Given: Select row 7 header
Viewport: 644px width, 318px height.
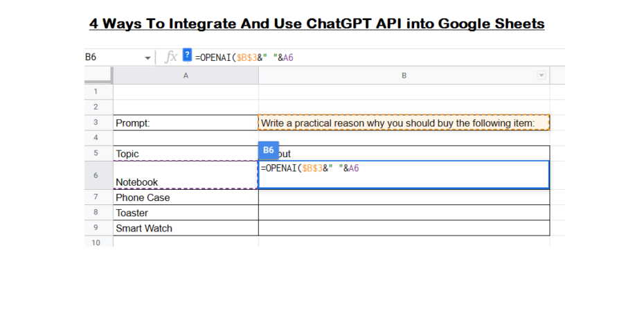Looking at the screenshot, I should (98, 197).
